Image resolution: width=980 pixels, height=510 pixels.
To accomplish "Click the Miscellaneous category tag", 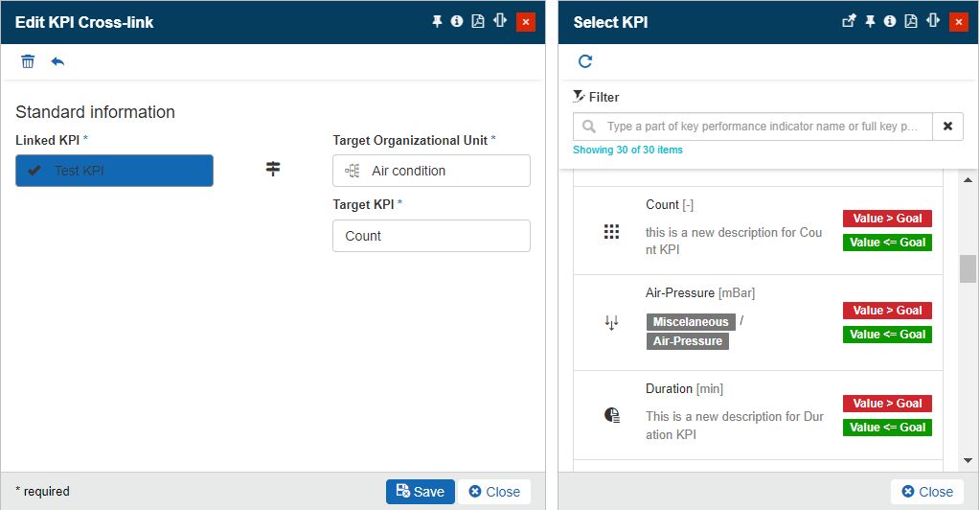I will click(x=691, y=322).
